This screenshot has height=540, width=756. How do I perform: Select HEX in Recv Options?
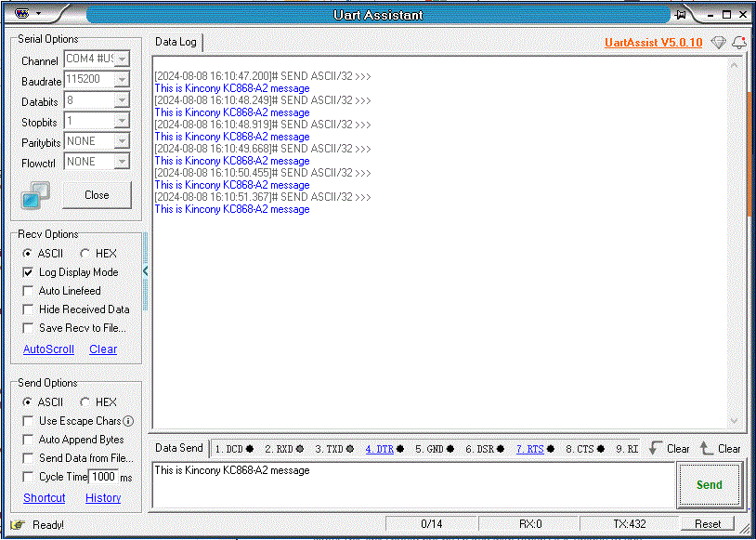pos(85,254)
